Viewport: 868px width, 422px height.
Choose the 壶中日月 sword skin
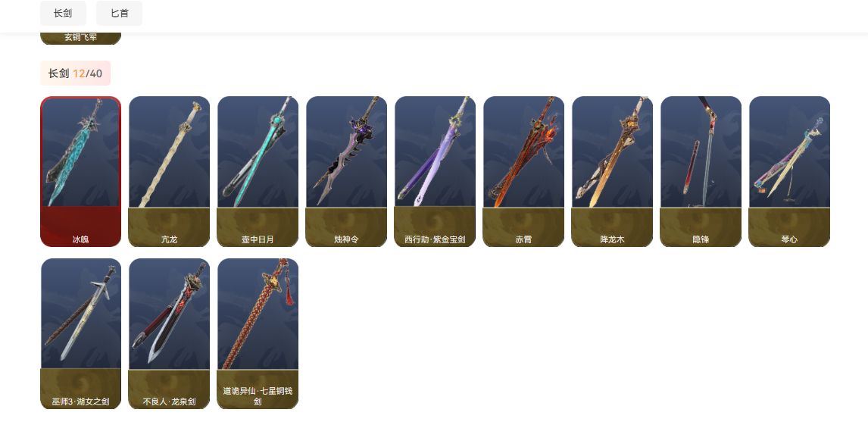click(258, 171)
